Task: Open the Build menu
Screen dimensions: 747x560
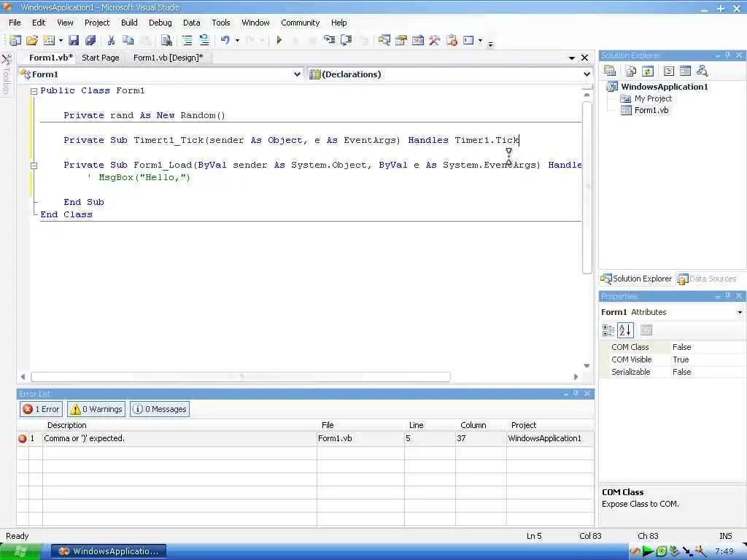Action: (x=129, y=23)
